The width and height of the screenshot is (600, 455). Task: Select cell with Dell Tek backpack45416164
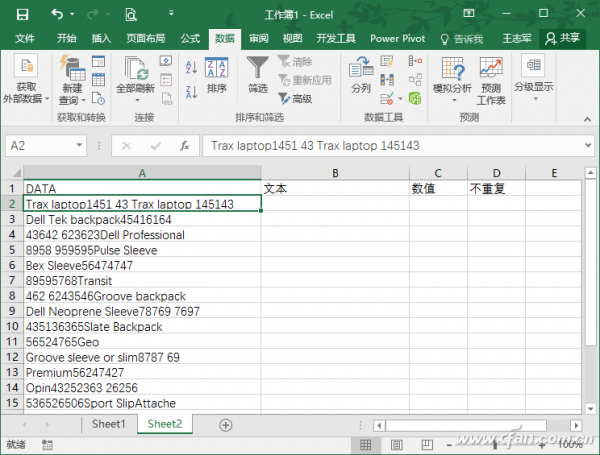(x=142, y=220)
